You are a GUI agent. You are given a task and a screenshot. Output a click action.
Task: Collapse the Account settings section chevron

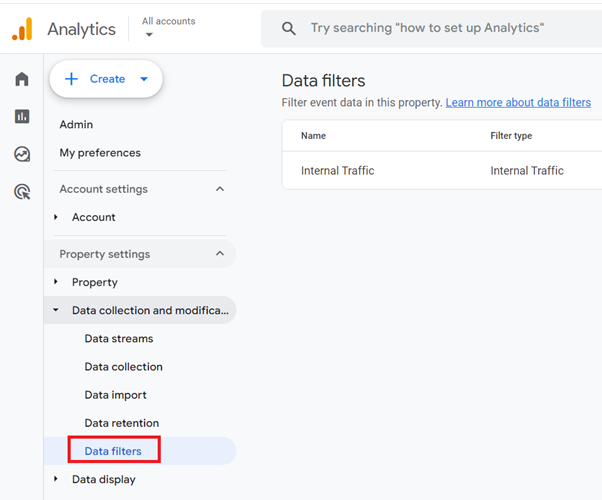point(220,189)
